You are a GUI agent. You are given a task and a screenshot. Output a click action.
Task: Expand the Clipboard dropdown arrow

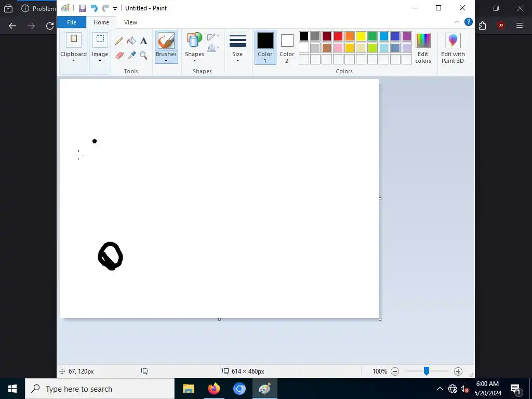click(74, 61)
